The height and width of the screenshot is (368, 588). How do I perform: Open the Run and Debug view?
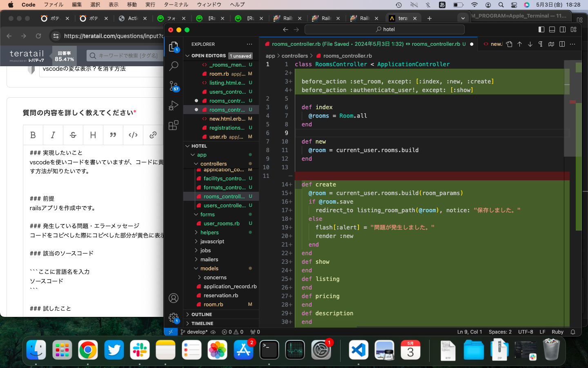(x=174, y=105)
